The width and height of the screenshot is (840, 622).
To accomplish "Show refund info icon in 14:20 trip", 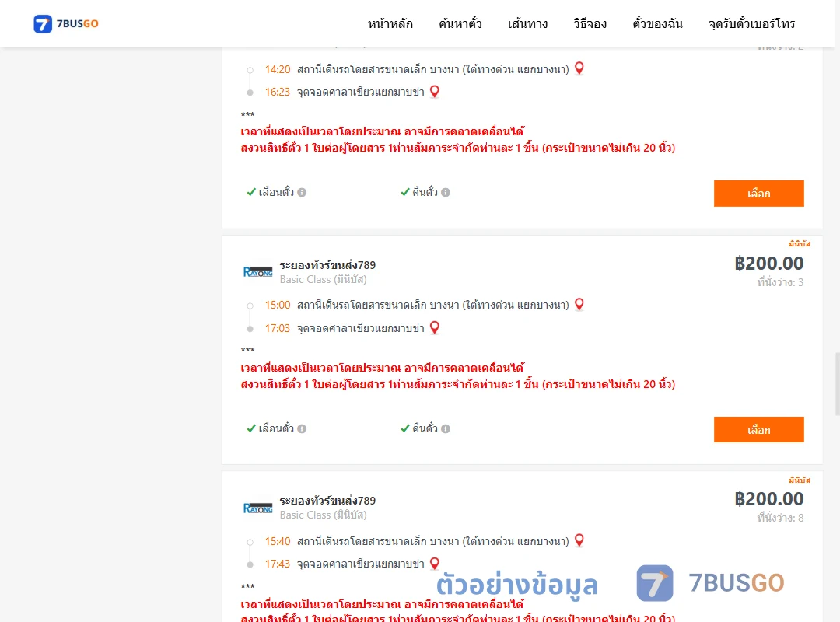I will pyautogui.click(x=446, y=192).
